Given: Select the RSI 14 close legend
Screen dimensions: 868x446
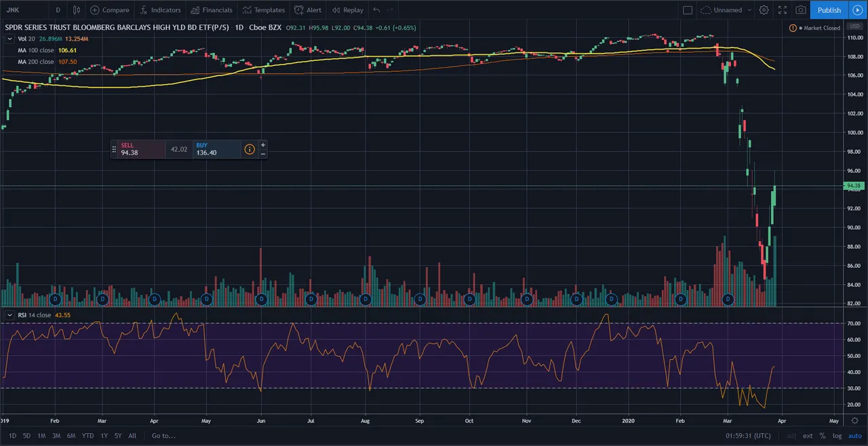Looking at the screenshot, I should coord(34,315).
